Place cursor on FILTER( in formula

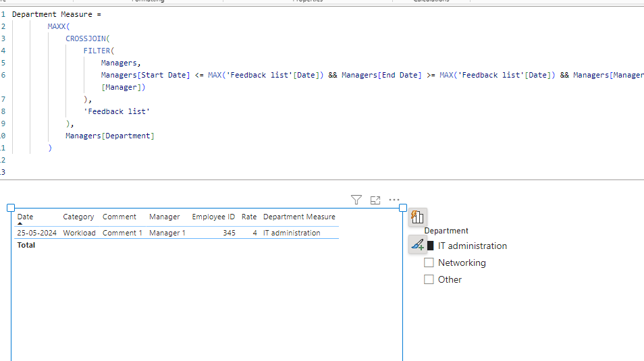pos(99,51)
